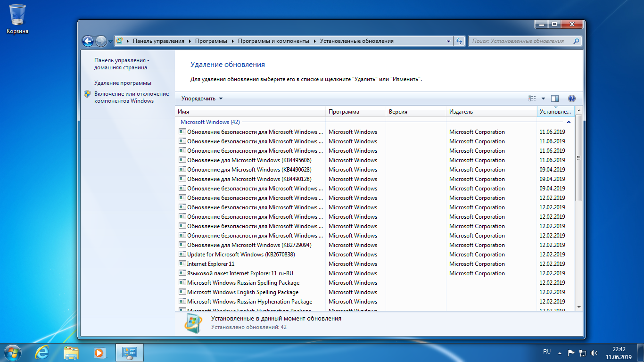Image resolution: width=644 pixels, height=362 pixels.
Task: Select update KB4495606 in the list
Action: tap(375, 160)
